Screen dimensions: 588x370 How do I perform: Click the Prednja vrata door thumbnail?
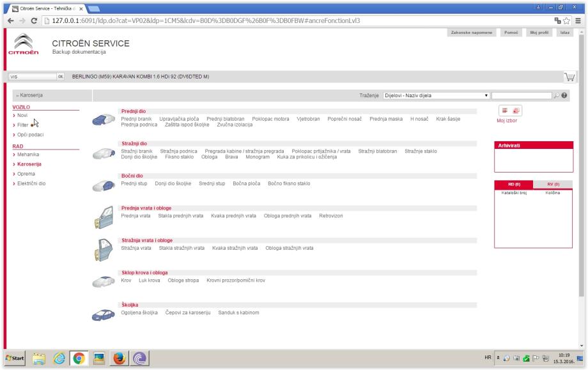pos(104,217)
